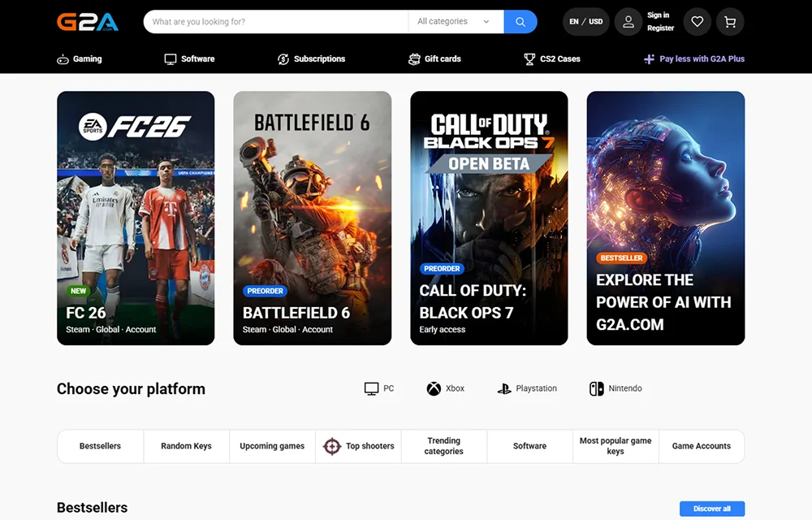The width and height of the screenshot is (812, 520).
Task: Select the Game Accounts tab
Action: click(x=701, y=446)
